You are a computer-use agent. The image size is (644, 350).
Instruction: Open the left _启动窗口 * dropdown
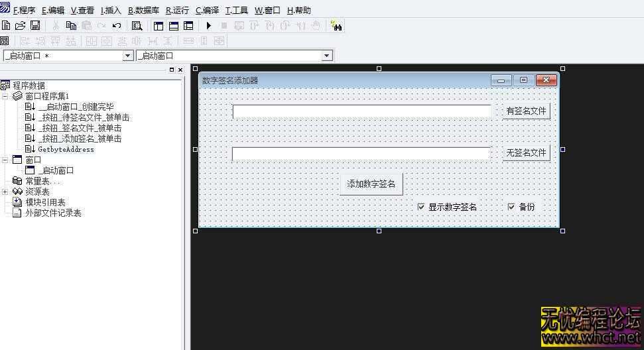pos(128,56)
